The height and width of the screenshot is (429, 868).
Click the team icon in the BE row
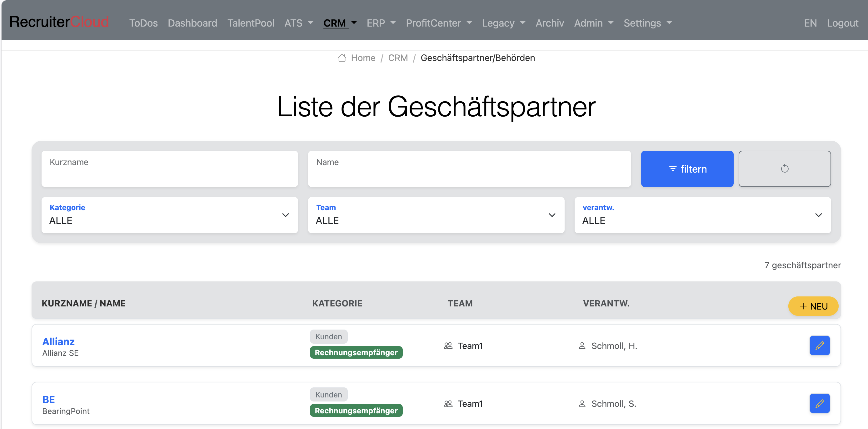coord(448,404)
